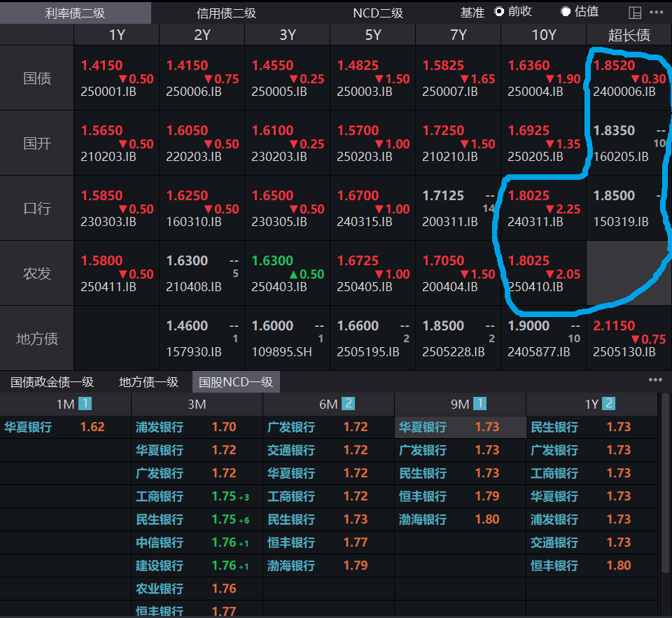Click 广发银行 1.72 in the 6M column
This screenshot has height=618, width=672.
[328, 427]
